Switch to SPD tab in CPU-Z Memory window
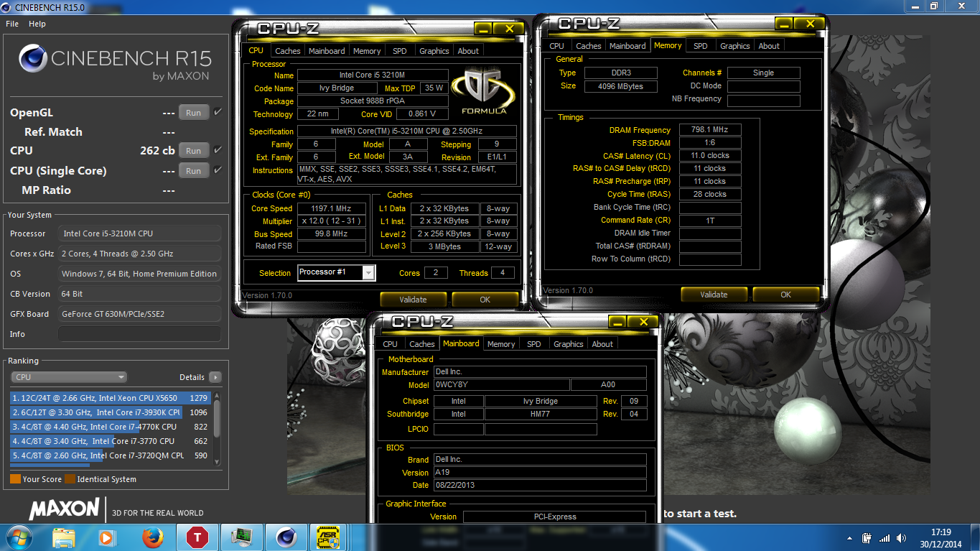The height and width of the screenshot is (551, 980). tap(700, 46)
